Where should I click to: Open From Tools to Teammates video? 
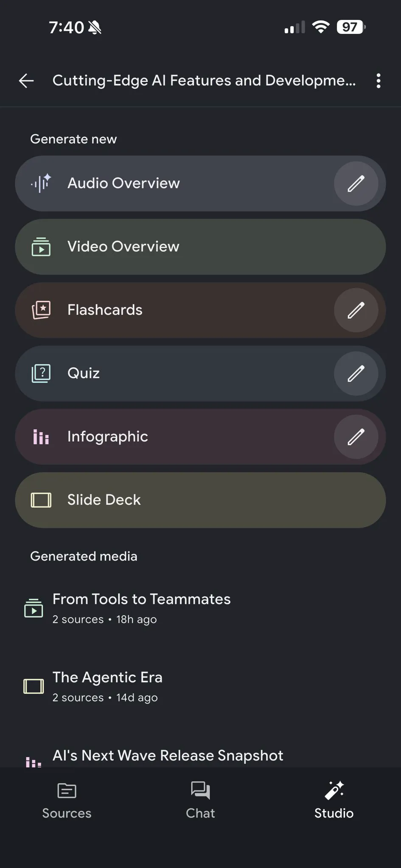[200, 608]
